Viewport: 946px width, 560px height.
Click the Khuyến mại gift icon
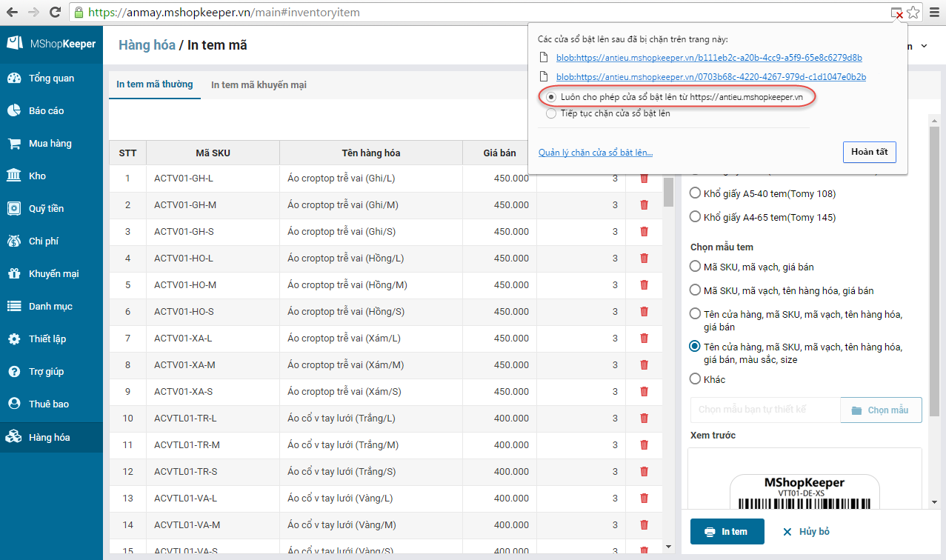point(13,274)
